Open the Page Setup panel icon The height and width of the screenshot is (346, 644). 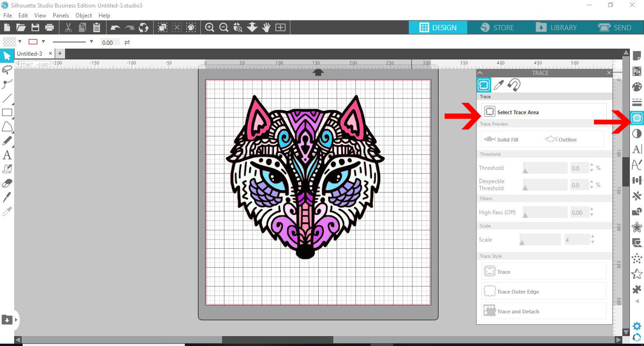637,56
